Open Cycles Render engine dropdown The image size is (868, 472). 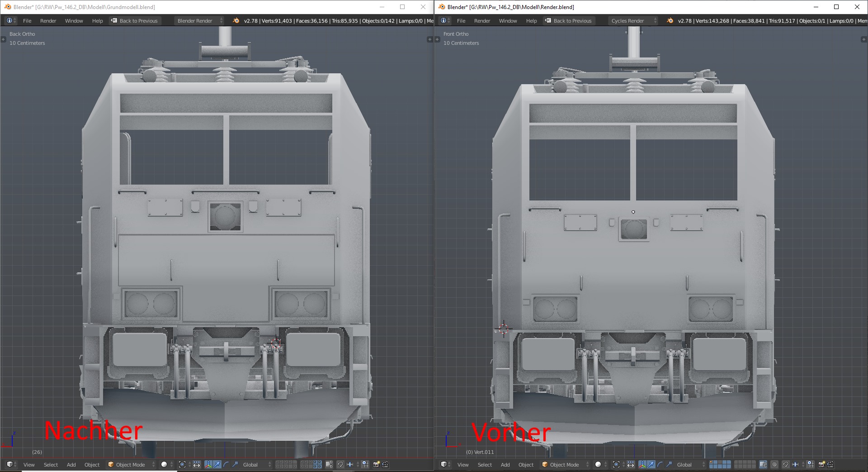633,21
